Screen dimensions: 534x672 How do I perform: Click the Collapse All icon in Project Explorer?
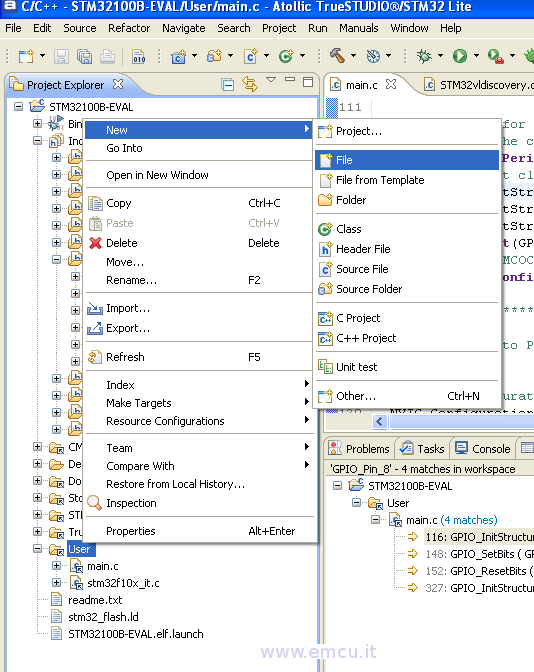point(228,84)
